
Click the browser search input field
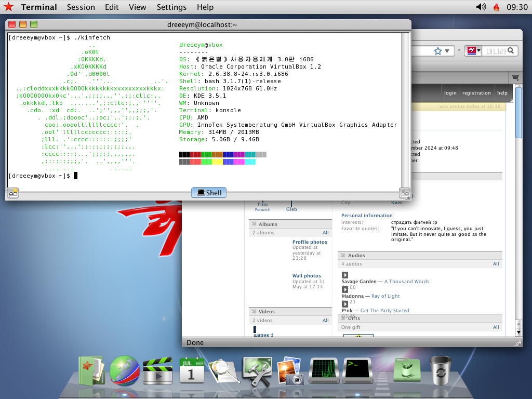[x=495, y=51]
